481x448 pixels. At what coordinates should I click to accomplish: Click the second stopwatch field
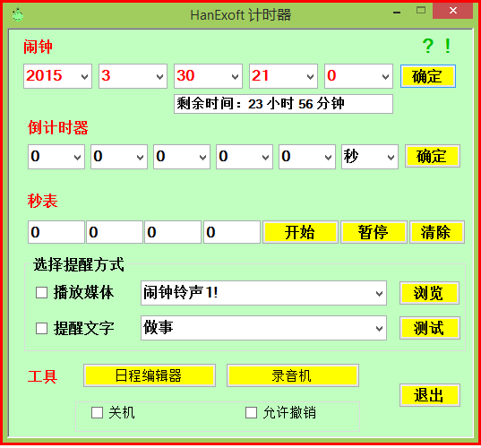(115, 232)
